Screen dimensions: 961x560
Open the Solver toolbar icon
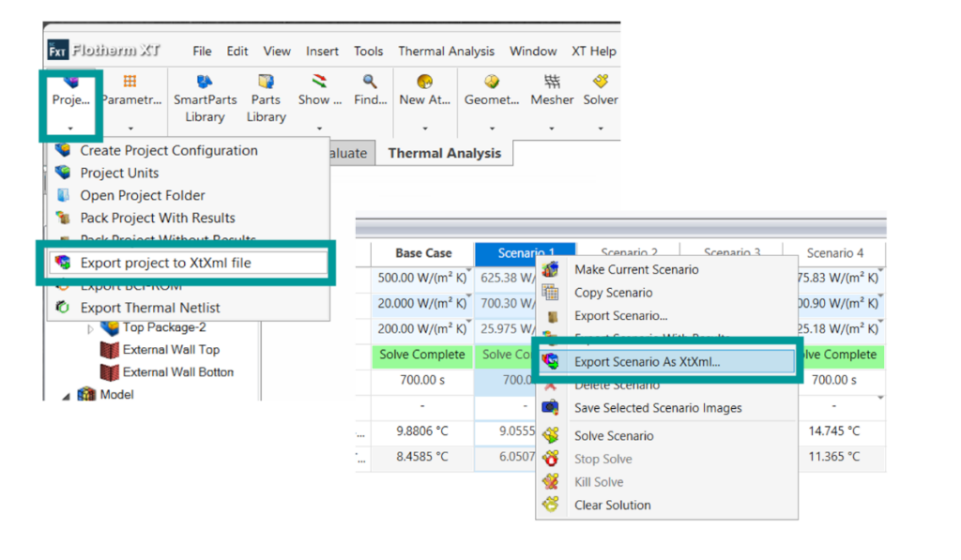click(601, 83)
